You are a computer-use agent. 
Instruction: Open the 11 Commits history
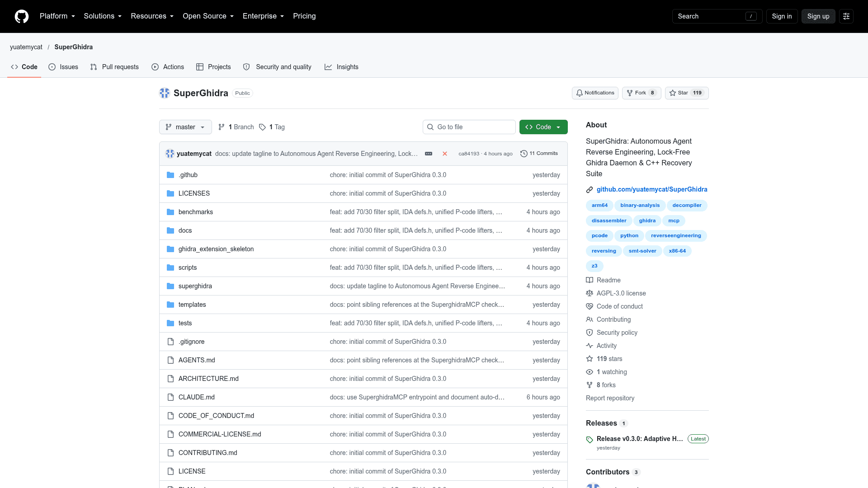tap(539, 154)
